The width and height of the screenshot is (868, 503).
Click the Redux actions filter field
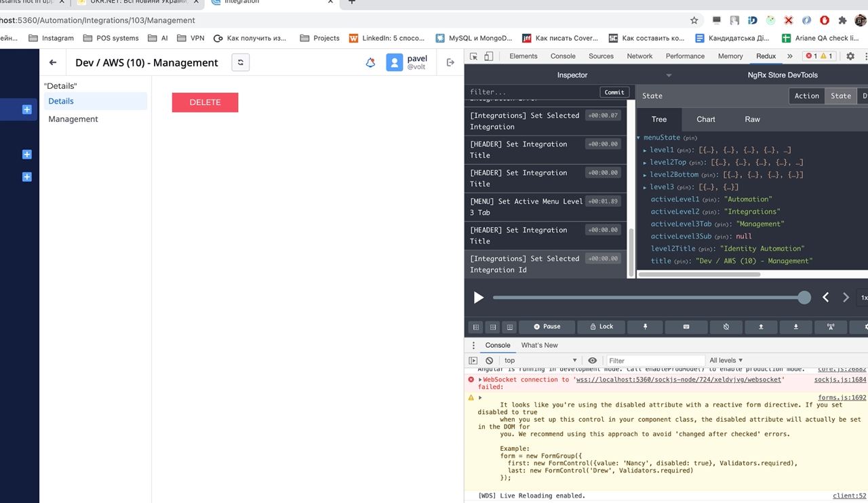point(532,92)
